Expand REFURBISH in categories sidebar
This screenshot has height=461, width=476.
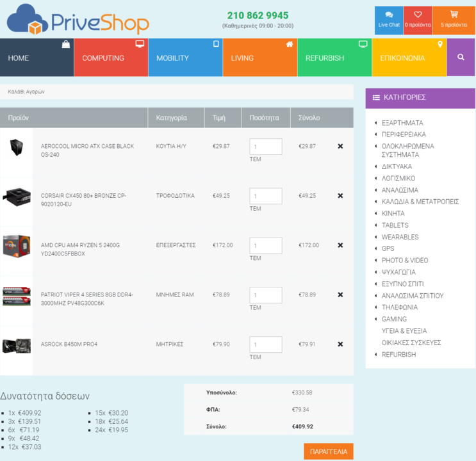[x=398, y=355]
